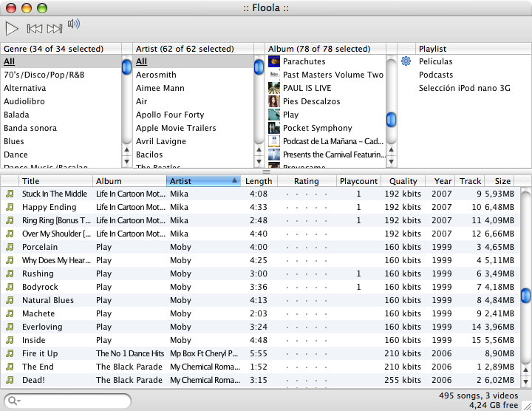Select the Balada genre

pyautogui.click(x=61, y=115)
